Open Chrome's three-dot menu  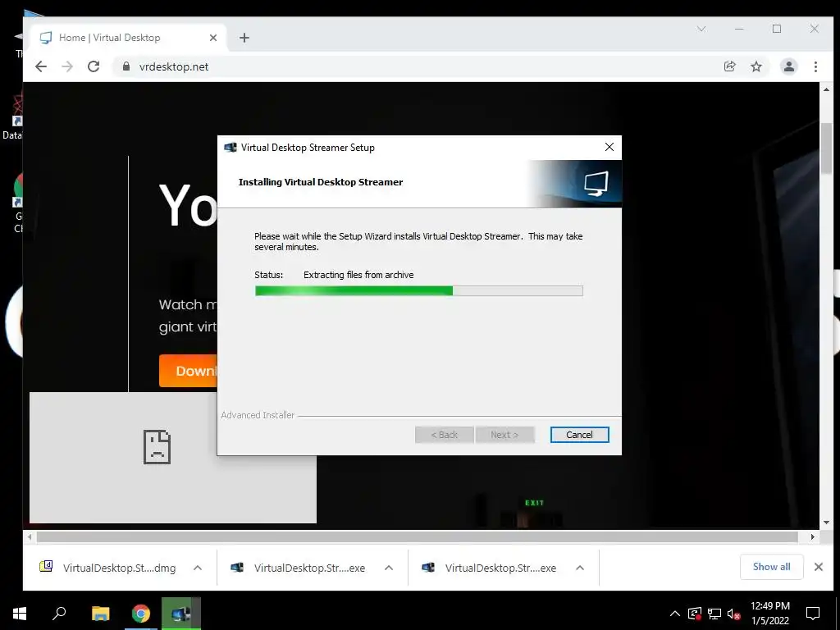[815, 66]
